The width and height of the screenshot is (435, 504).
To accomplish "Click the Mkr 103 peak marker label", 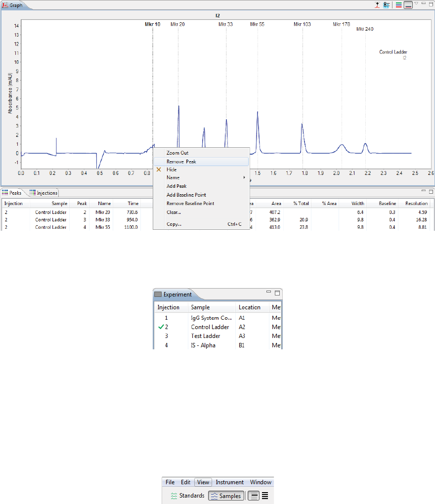I will point(302,24).
